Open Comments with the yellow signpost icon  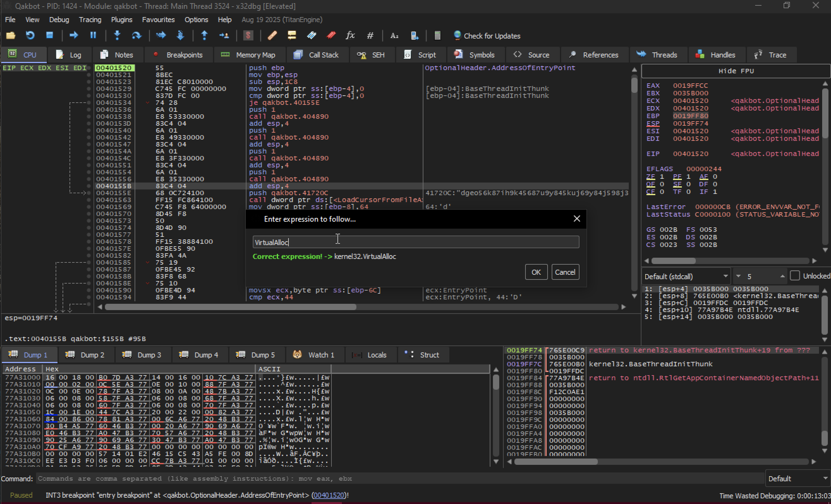point(292,35)
